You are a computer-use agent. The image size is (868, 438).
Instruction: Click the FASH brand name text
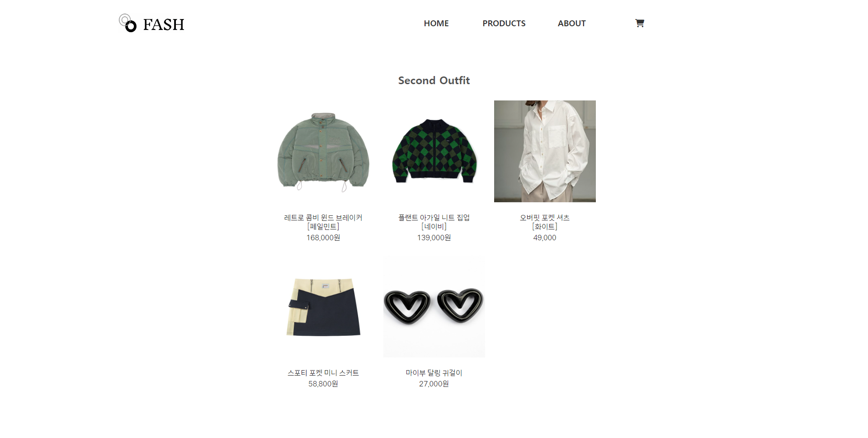click(x=164, y=24)
